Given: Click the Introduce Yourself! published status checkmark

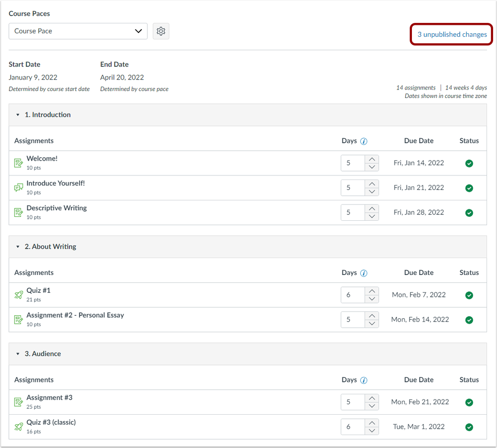Looking at the screenshot, I should pos(469,188).
